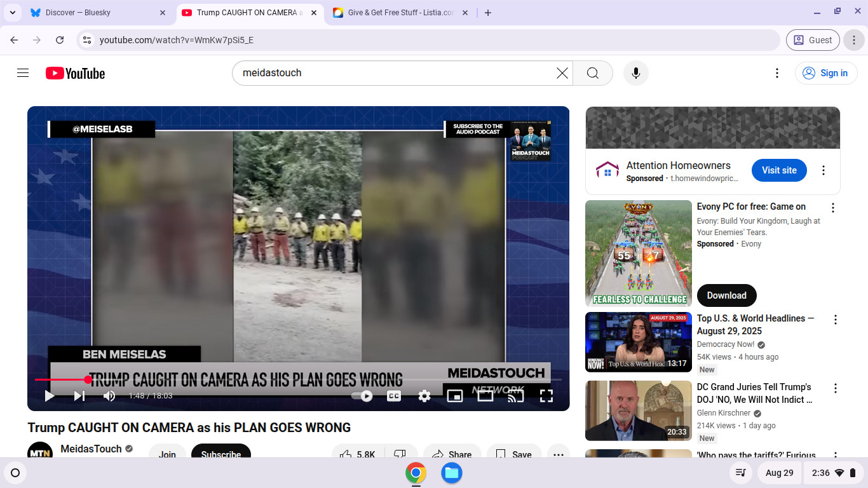Seek along the red video progress bar

pos(299,380)
